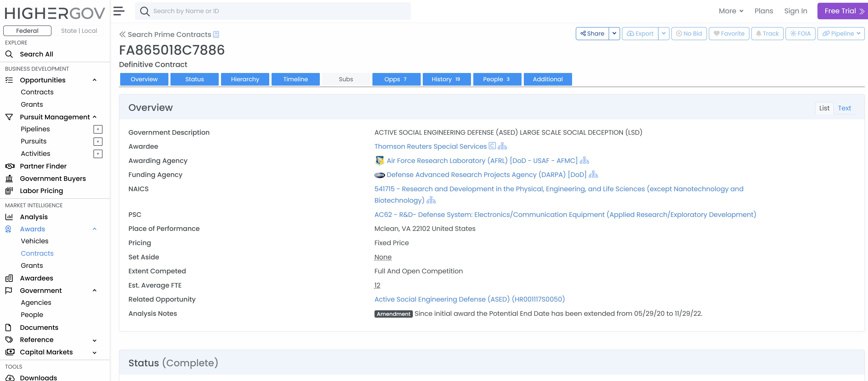Click the Downloads cloud icon
Image resolution: width=868 pixels, height=381 pixels.
(x=10, y=378)
